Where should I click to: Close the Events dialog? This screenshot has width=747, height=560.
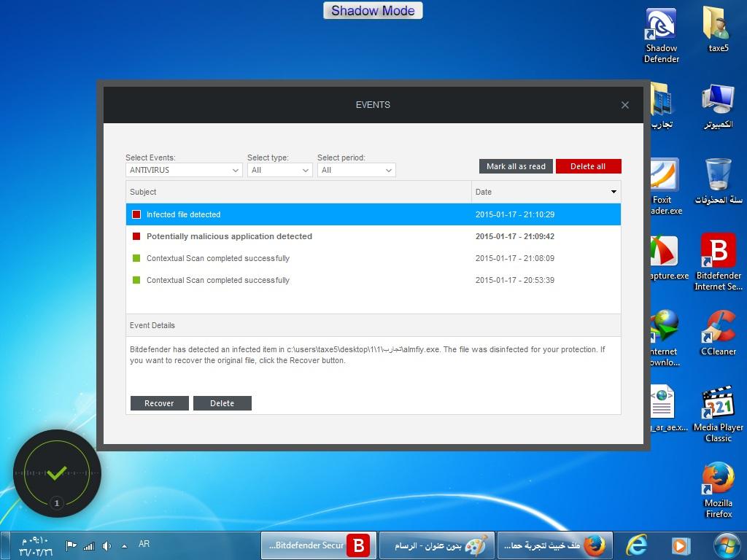pyautogui.click(x=625, y=105)
